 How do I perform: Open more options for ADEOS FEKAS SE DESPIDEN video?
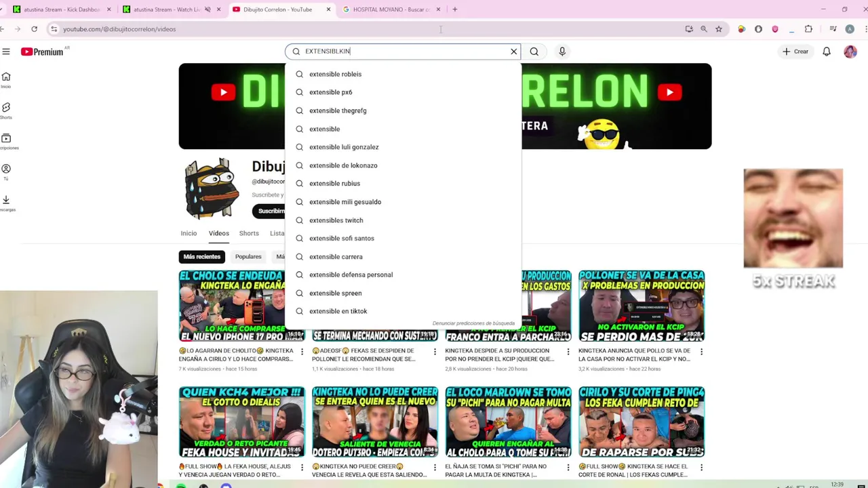pyautogui.click(x=435, y=352)
